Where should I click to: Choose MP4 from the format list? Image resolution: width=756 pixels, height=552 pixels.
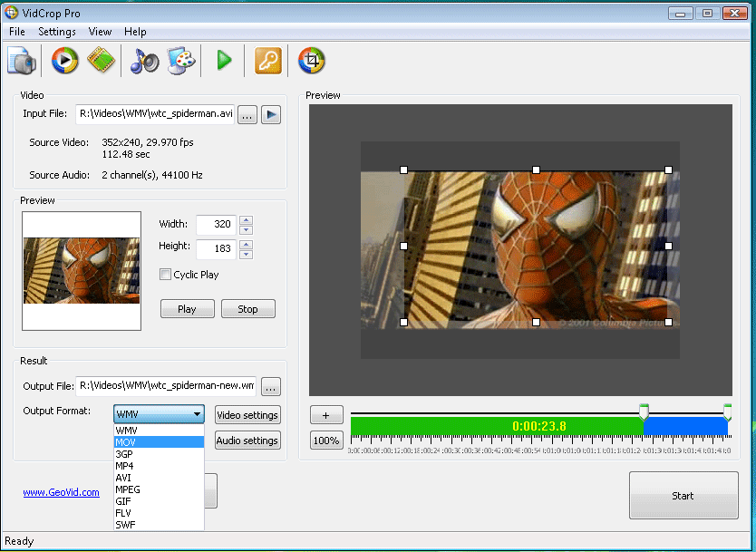pyautogui.click(x=160, y=466)
